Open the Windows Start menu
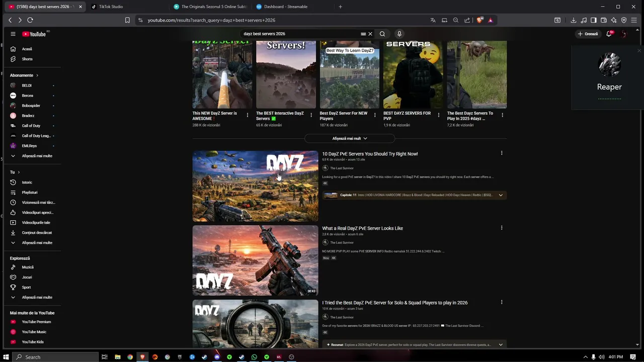Screen dimensions: 644x362 pyautogui.click(x=6, y=357)
